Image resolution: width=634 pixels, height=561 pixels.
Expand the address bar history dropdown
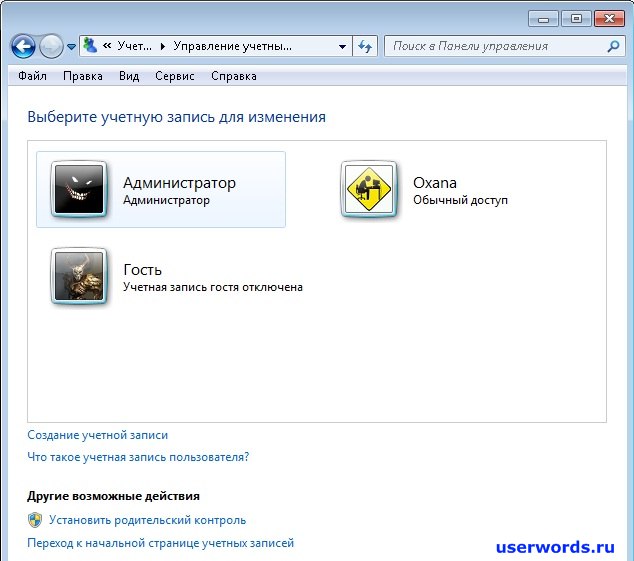[x=342, y=46]
